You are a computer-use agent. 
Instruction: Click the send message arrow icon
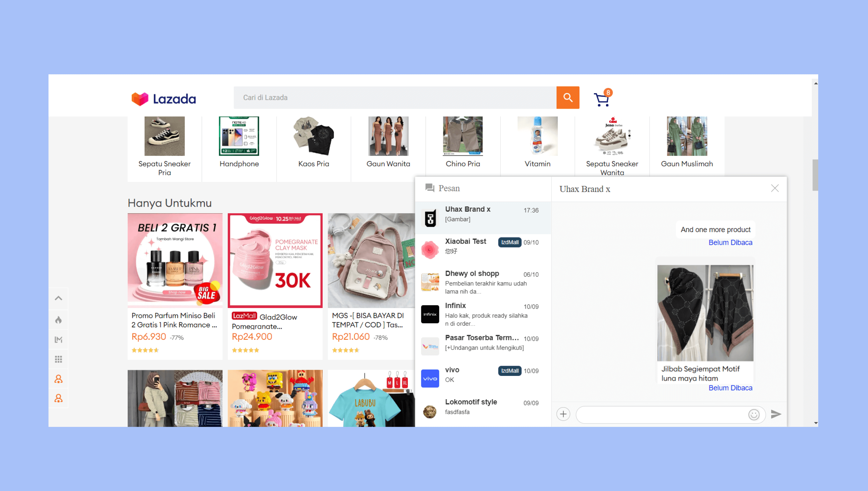[x=775, y=414]
